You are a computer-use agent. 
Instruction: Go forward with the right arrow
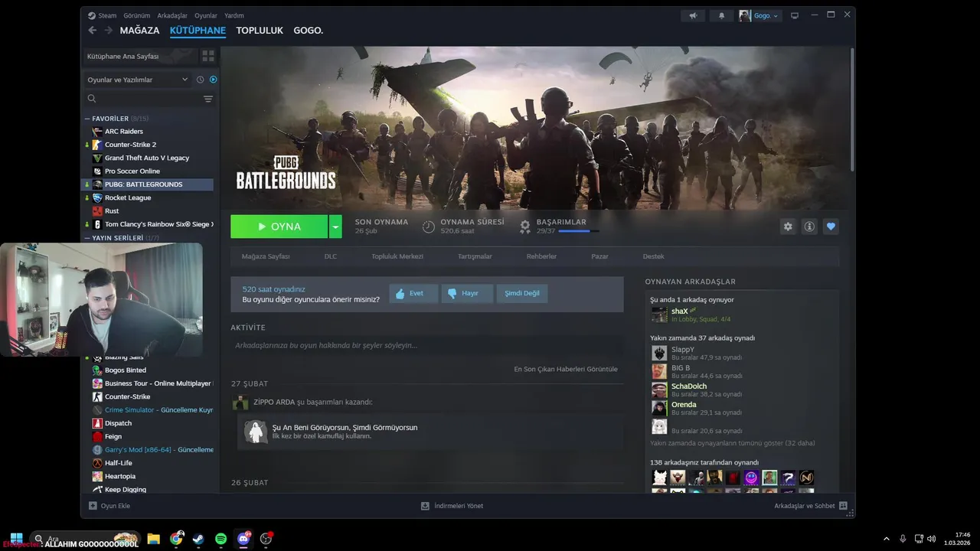[x=109, y=31]
